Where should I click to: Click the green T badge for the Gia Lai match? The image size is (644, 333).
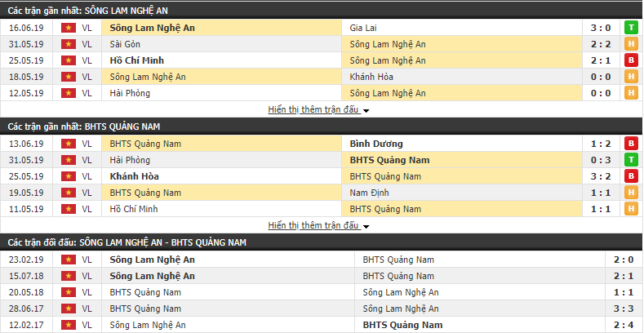pos(631,28)
